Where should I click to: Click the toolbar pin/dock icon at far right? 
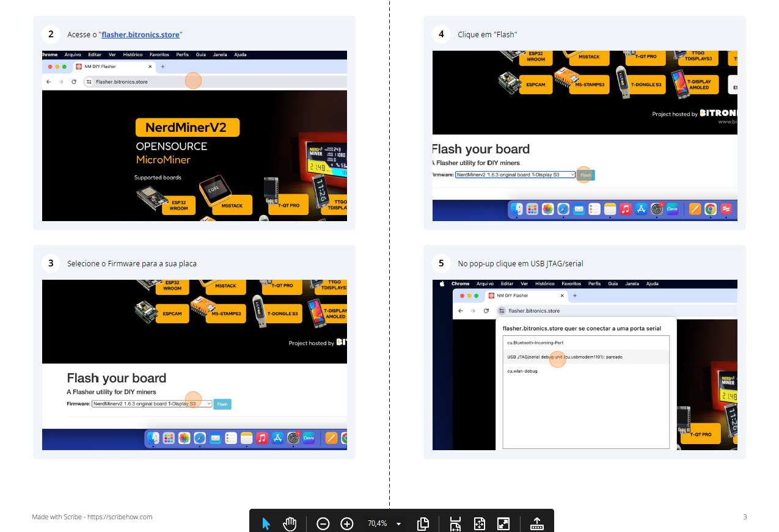coord(537,523)
